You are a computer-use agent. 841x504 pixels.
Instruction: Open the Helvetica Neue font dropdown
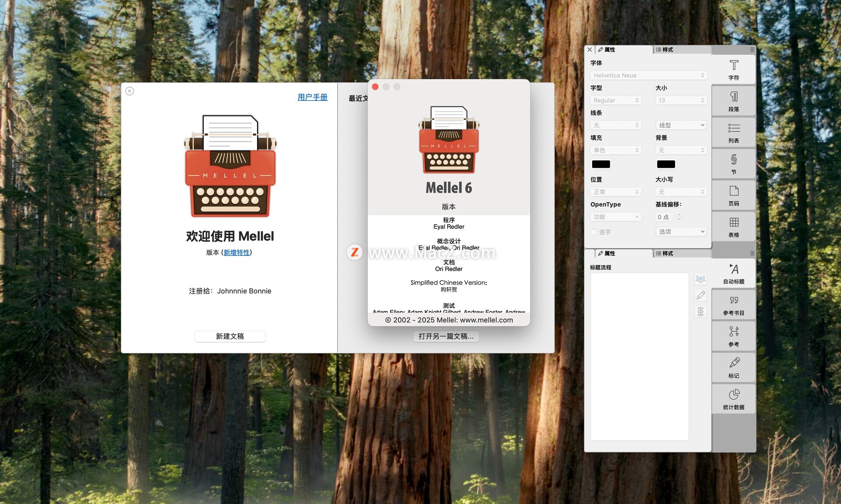tap(648, 75)
